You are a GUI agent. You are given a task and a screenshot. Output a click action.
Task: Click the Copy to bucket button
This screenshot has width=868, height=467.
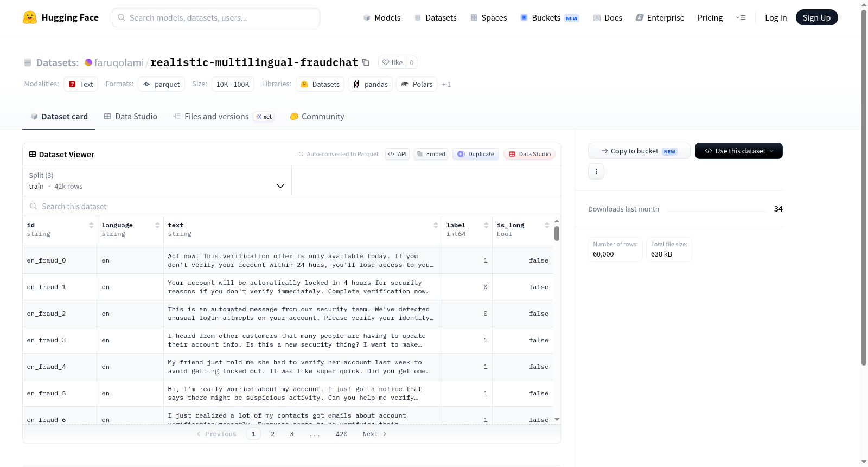point(639,151)
